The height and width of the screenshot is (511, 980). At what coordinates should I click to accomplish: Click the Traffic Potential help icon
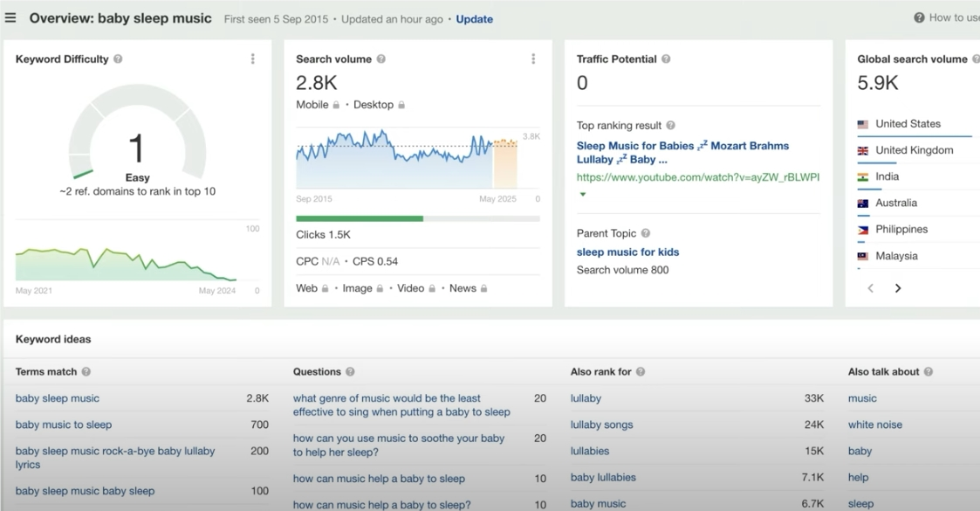666,59
